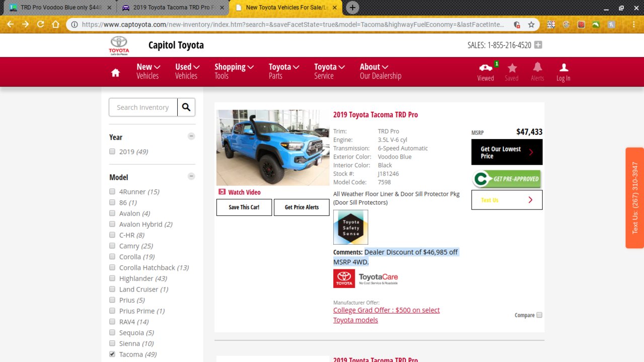Switch to TRD Pro Voodoo Blue tab
644x362 pixels.
tap(59, 8)
